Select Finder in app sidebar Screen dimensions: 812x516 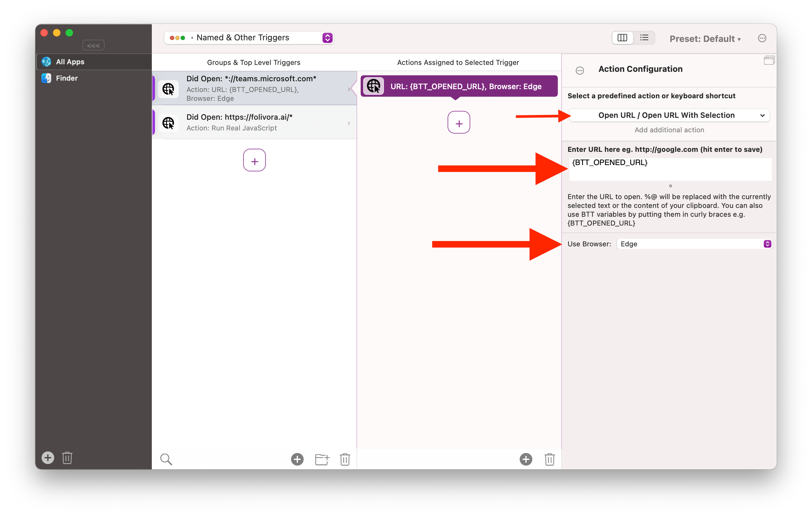coord(67,78)
